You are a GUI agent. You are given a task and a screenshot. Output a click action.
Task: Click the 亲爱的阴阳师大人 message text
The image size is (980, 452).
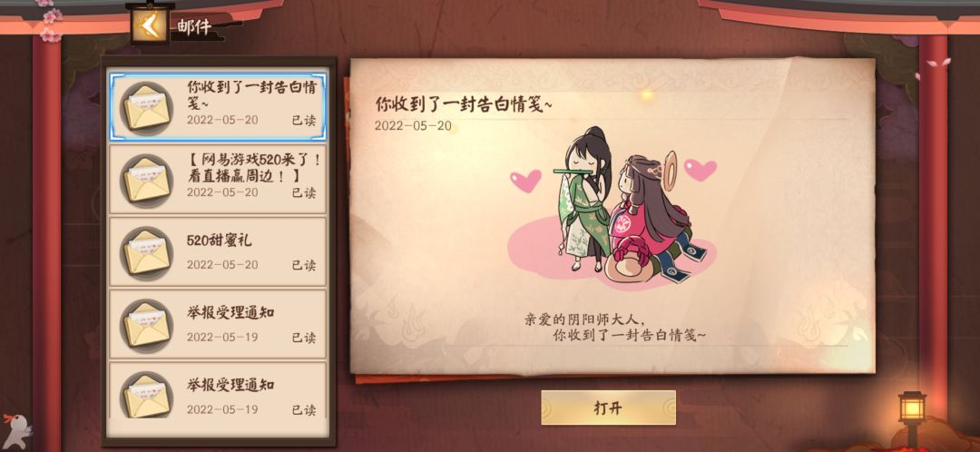pos(583,319)
